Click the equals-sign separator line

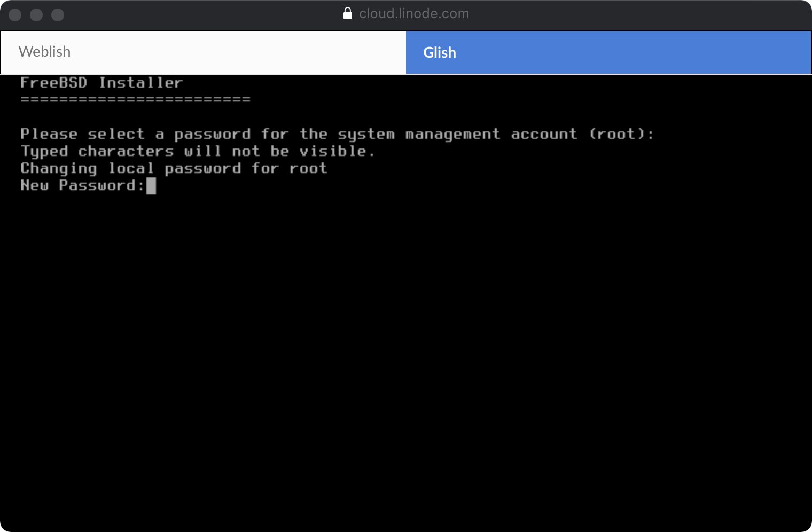tap(135, 99)
